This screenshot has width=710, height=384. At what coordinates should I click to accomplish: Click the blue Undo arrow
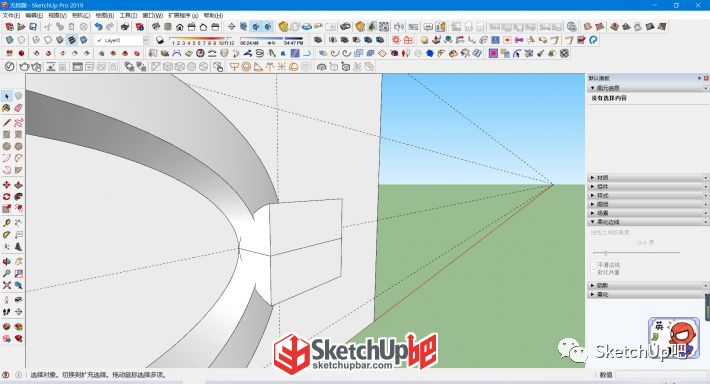coord(98,27)
